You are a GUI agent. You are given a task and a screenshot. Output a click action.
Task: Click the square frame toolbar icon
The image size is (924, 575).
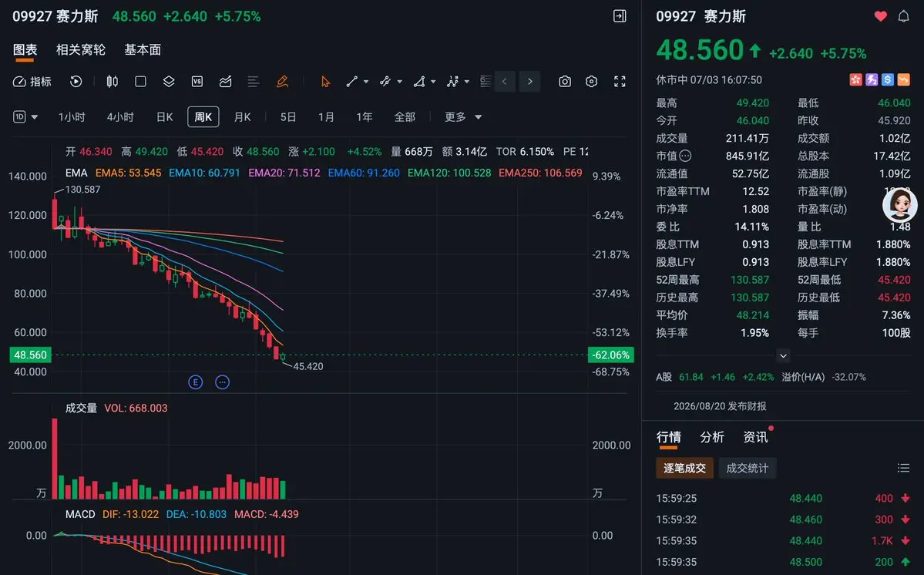[140, 81]
